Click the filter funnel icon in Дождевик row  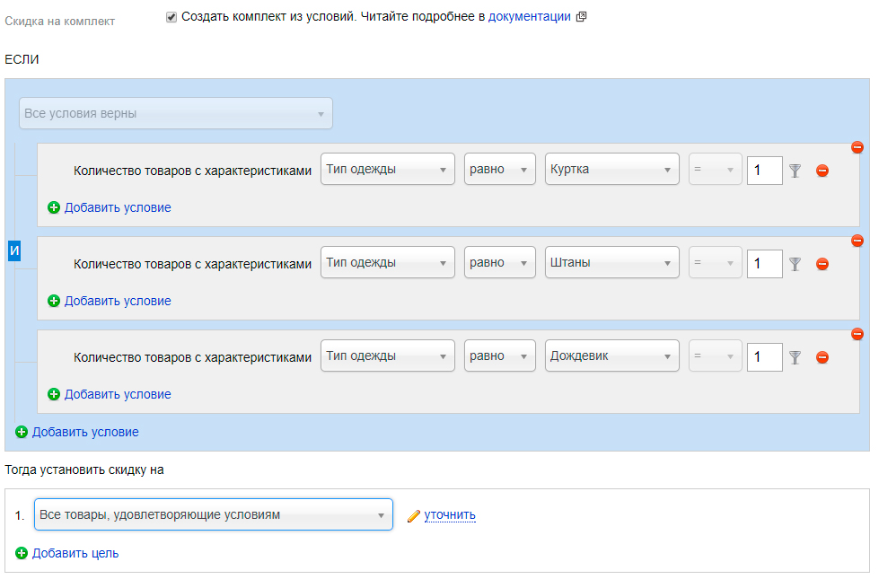(795, 357)
